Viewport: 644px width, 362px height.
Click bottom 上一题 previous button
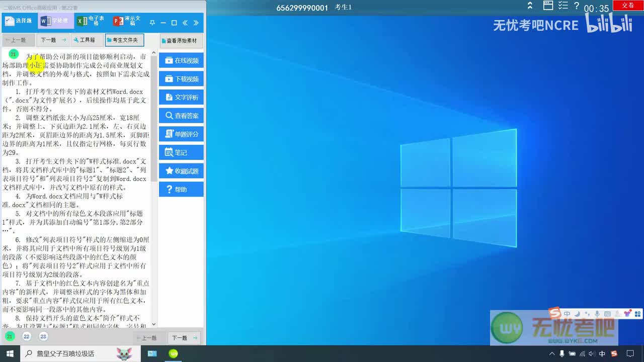coord(149,338)
